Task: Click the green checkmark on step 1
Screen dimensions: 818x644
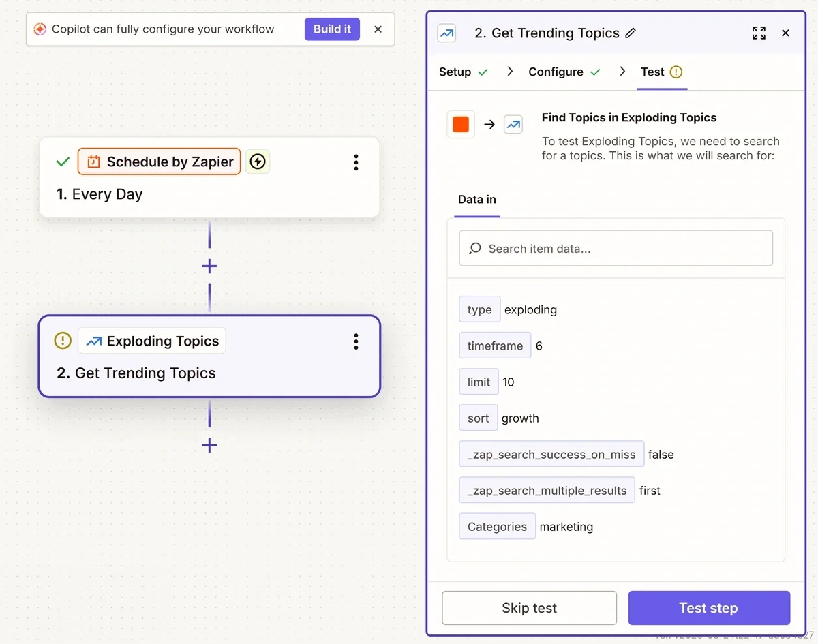Action: (63, 162)
